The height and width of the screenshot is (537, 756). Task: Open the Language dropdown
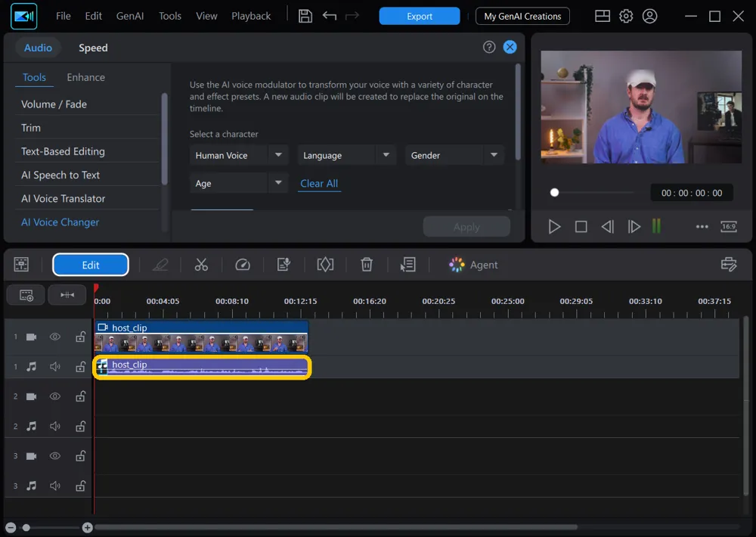coord(347,155)
